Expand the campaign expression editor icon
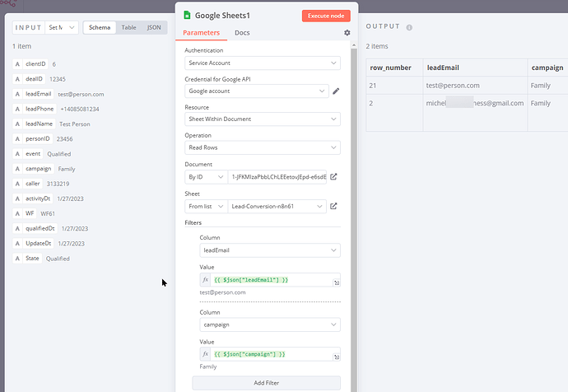568x392 pixels. [337, 357]
